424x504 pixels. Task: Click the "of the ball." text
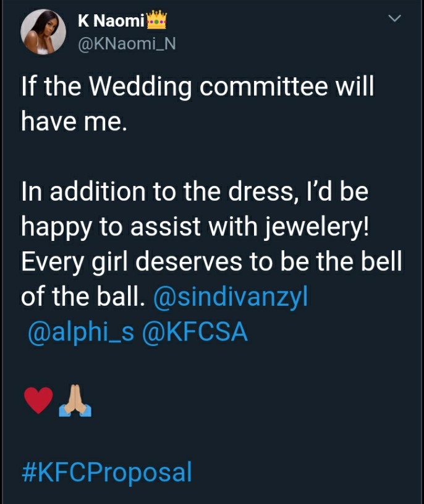pos(83,296)
